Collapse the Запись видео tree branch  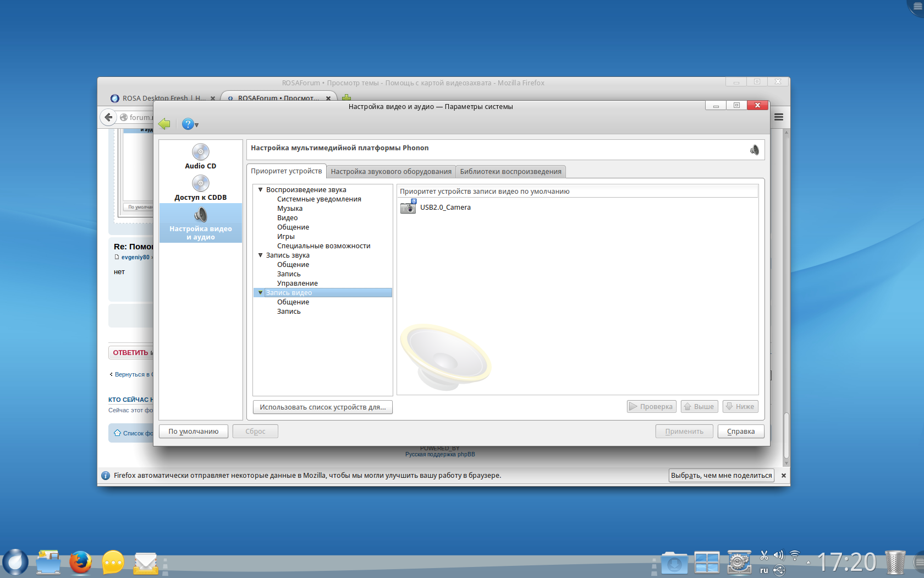point(260,293)
